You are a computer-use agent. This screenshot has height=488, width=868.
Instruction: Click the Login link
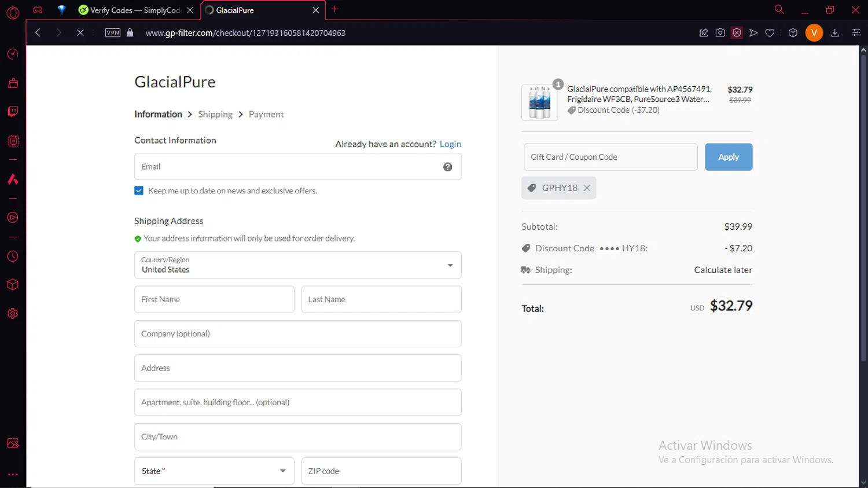pos(450,144)
